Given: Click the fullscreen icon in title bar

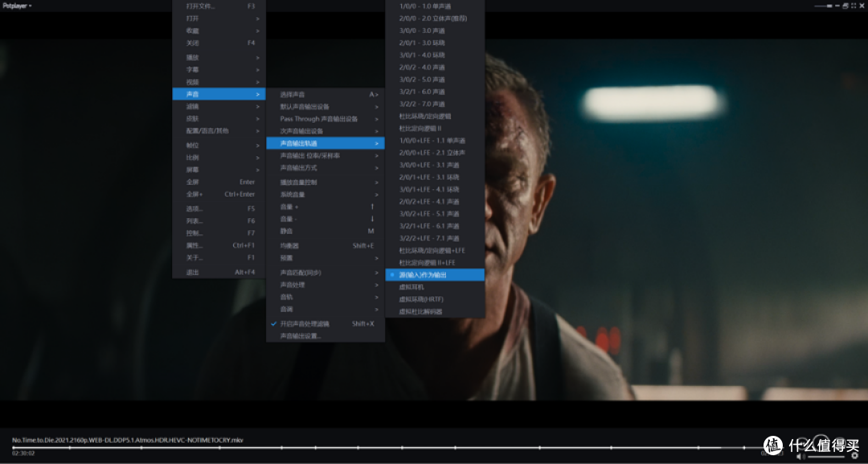Looking at the screenshot, I should coord(853,6).
